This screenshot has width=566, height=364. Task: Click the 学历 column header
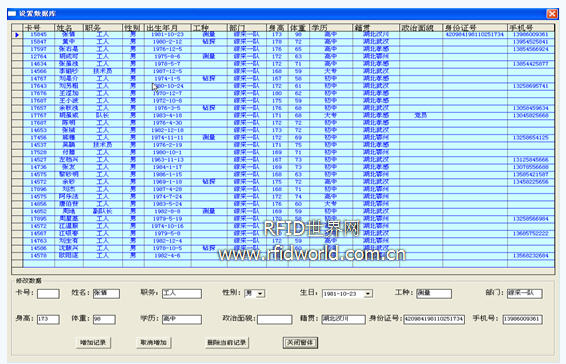pyautogui.click(x=331, y=27)
